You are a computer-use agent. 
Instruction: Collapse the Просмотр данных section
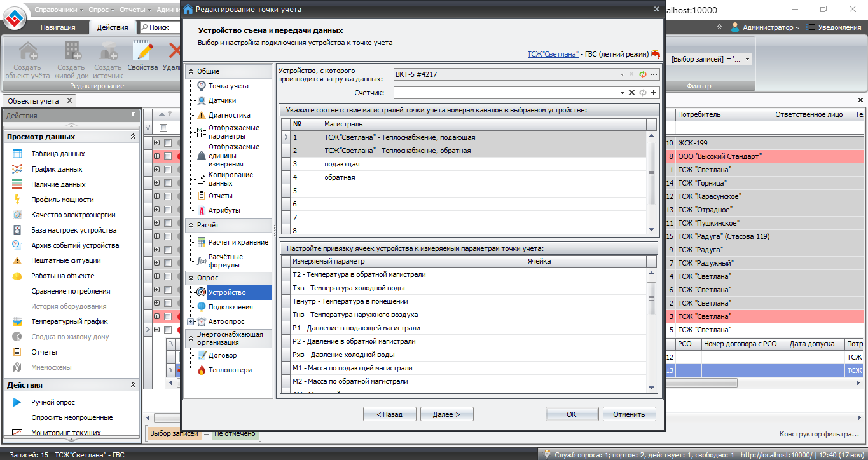pos(133,137)
